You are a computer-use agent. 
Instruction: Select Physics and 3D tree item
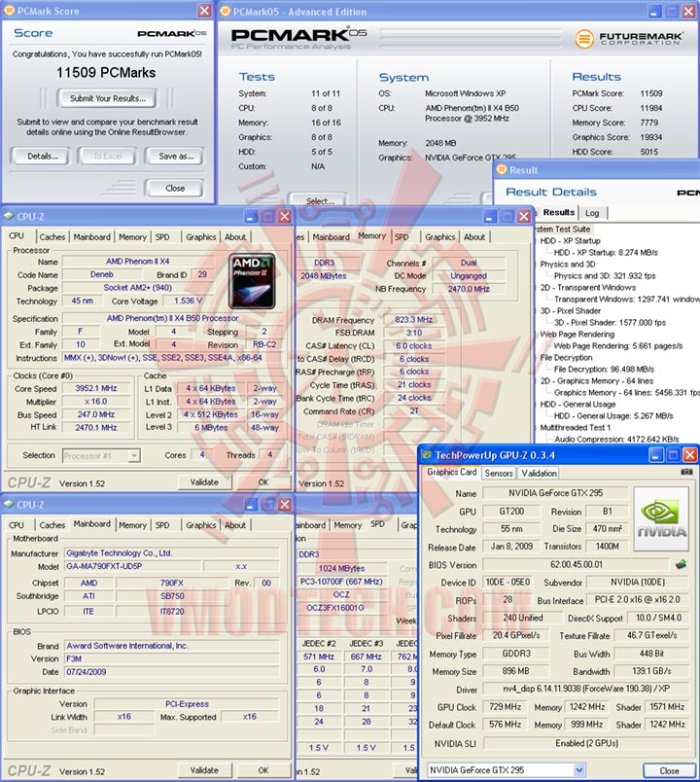(568, 265)
